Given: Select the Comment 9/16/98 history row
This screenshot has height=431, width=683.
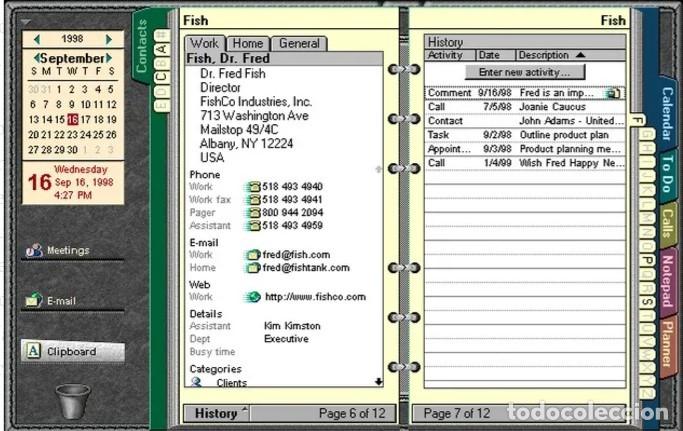Looking at the screenshot, I should (x=525, y=93).
